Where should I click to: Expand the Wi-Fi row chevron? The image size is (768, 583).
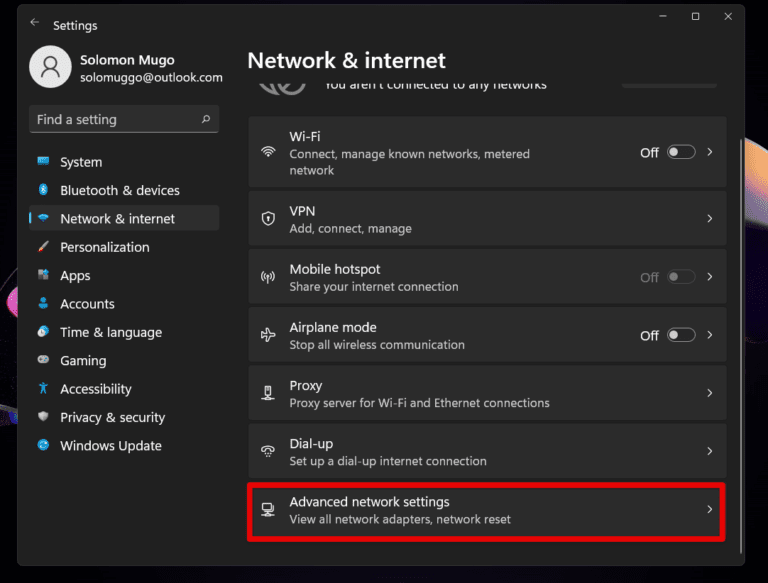coord(710,152)
